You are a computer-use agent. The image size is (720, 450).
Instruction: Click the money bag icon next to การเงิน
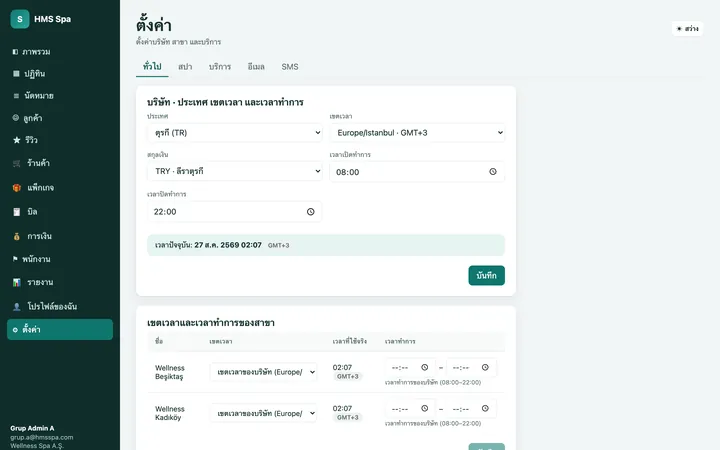pos(17,236)
